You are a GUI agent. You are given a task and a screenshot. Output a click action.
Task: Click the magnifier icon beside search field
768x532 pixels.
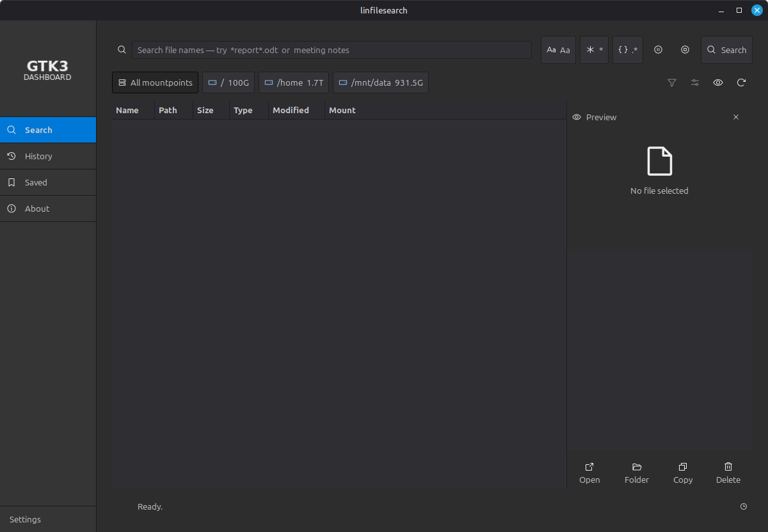pos(122,50)
